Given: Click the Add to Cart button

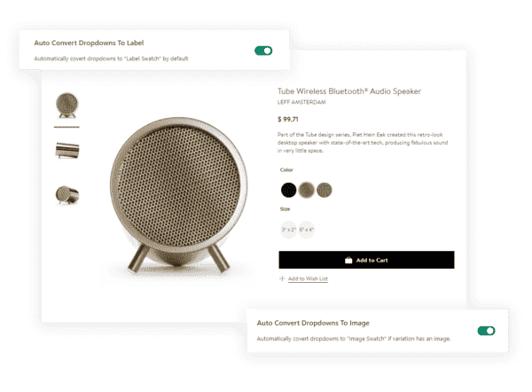Looking at the screenshot, I should click(366, 260).
